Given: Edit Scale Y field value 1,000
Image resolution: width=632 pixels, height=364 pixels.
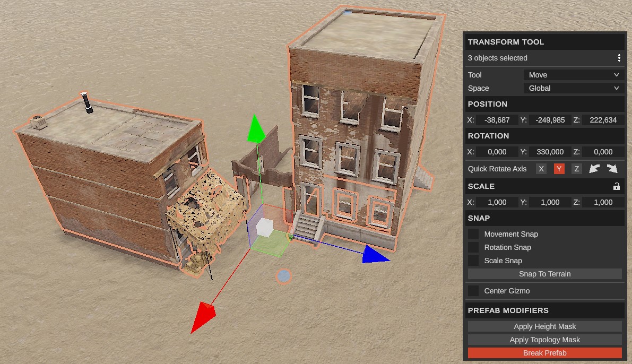Looking at the screenshot, I should 550,202.
